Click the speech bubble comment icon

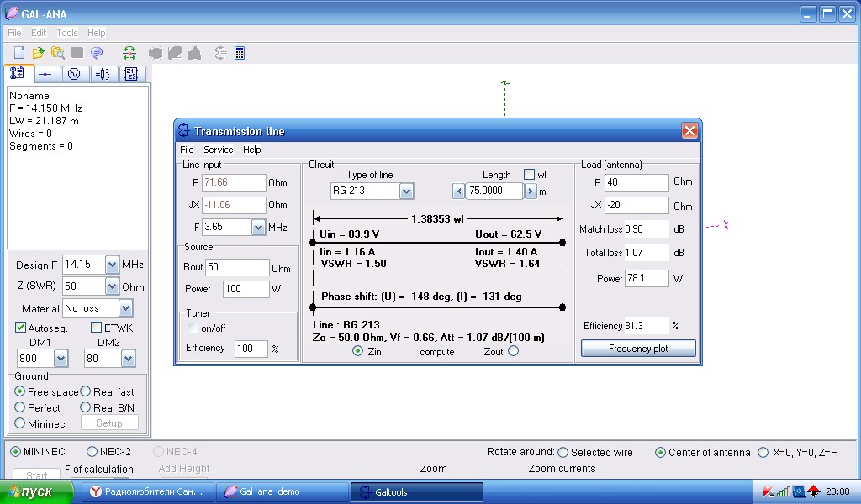[97, 53]
